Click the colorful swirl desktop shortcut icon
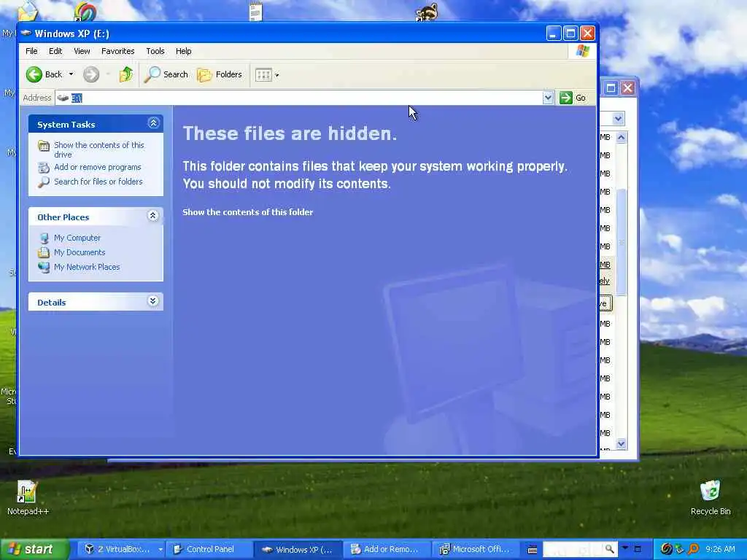This screenshot has width=747, height=560. pos(85,12)
